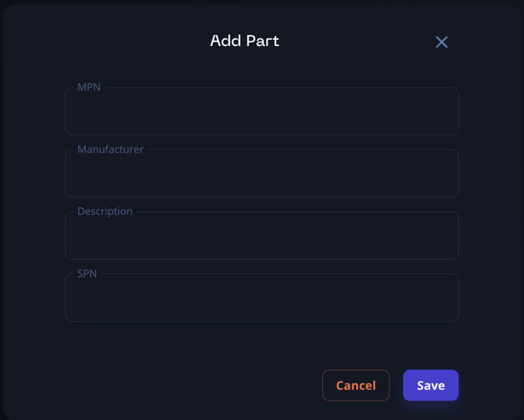Image resolution: width=524 pixels, height=420 pixels.
Task: Click inside the SPN field
Action: click(261, 298)
